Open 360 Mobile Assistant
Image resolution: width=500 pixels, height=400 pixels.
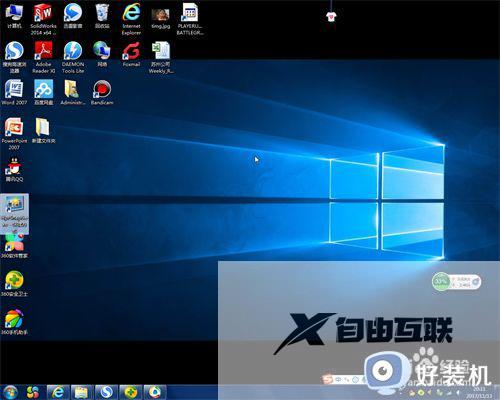pos(14,322)
